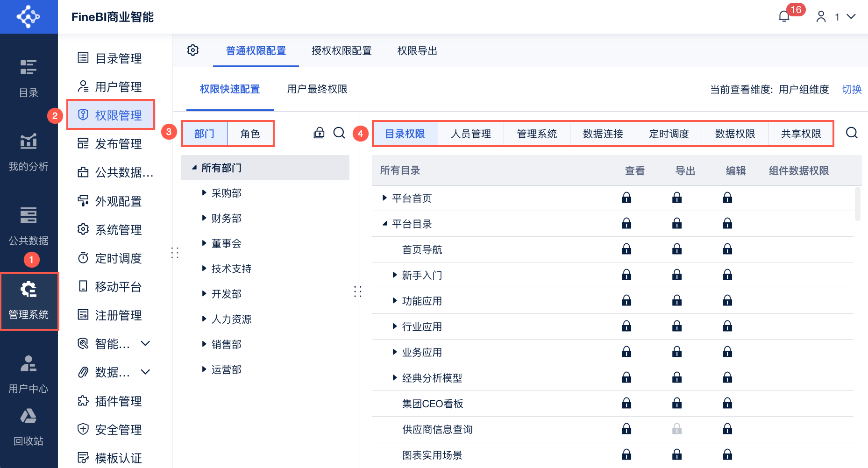
Task: Toggle 编辑 lock for 行业应用
Action: (x=727, y=326)
